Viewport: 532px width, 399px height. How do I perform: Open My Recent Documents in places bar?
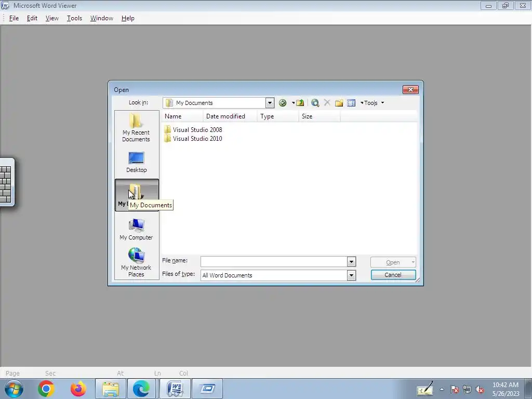[137, 128]
